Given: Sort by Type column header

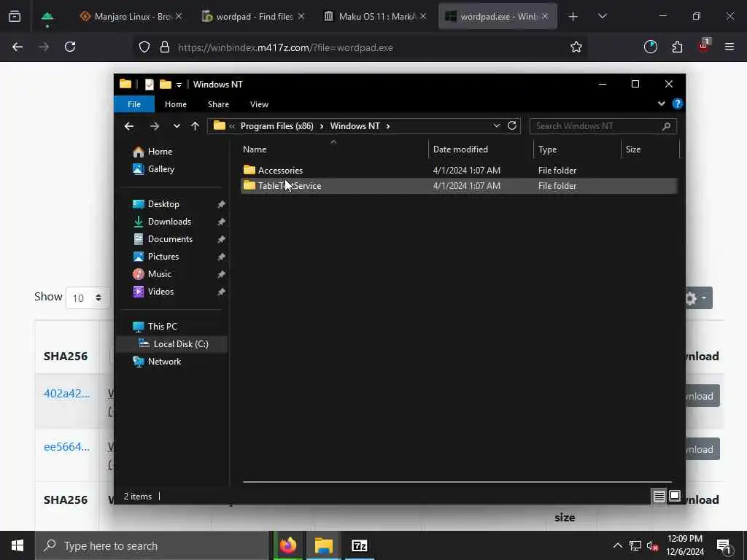Looking at the screenshot, I should pos(577,149).
